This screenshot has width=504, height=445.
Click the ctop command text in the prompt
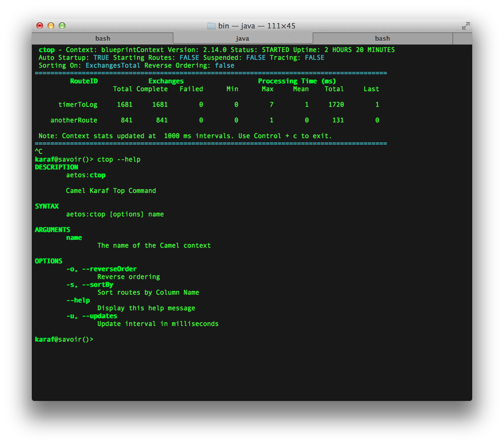(x=105, y=159)
